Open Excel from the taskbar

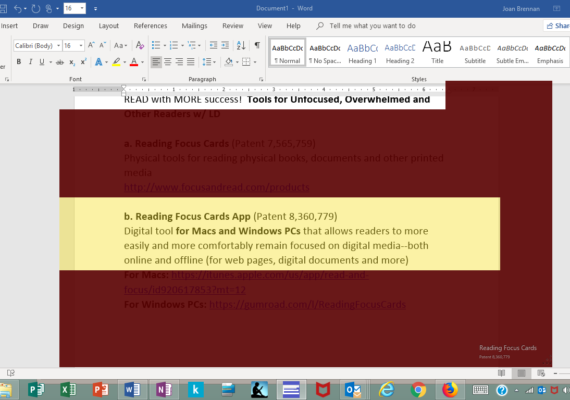pyautogui.click(x=68, y=390)
